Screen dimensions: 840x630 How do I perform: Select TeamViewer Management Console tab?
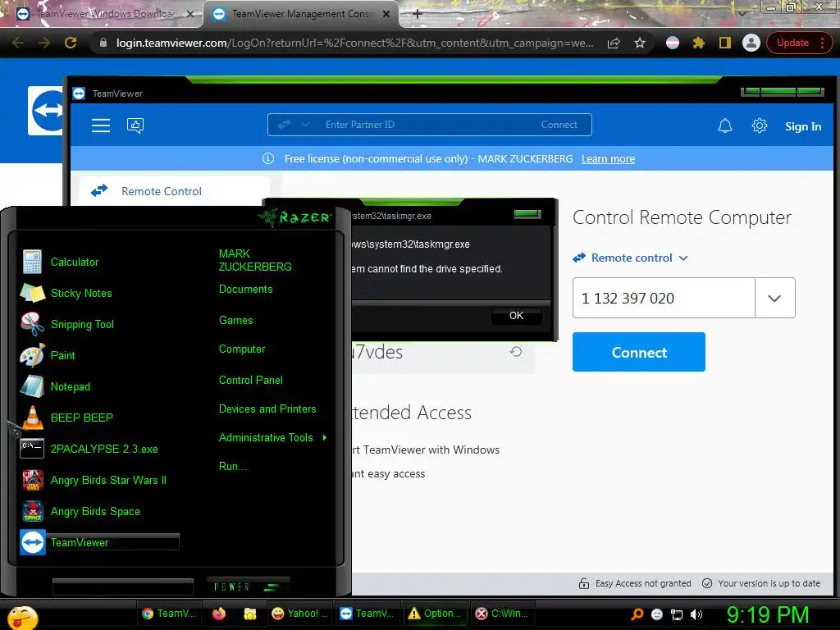point(301,14)
